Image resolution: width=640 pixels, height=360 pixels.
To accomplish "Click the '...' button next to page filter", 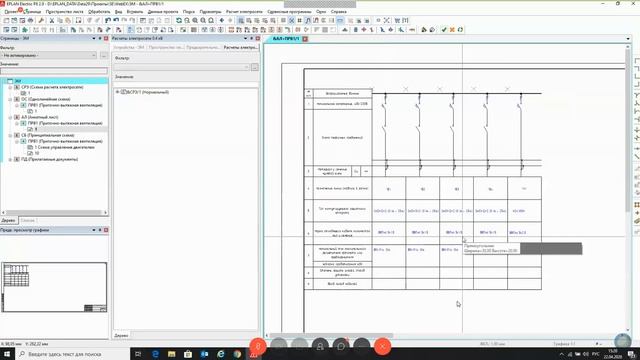I will pos(104,55).
